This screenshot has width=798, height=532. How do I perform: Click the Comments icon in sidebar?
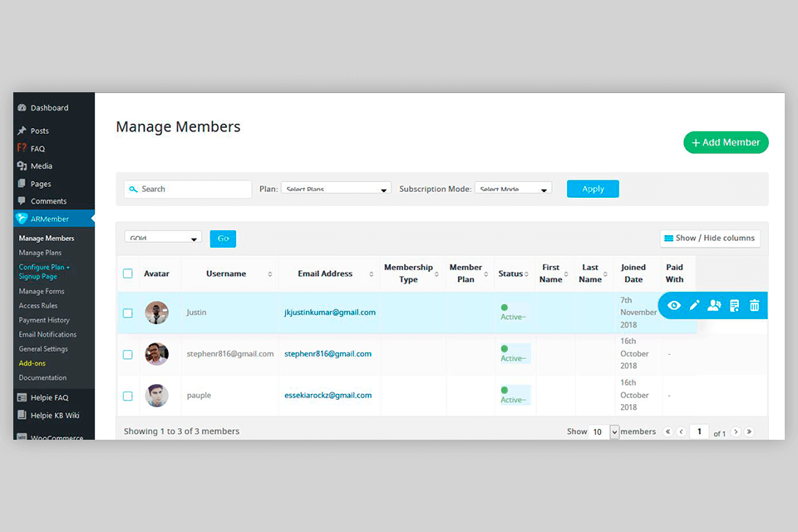(x=22, y=201)
